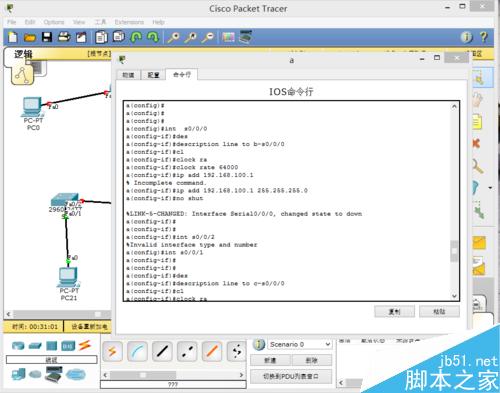Image resolution: width=500 pixels, height=393 pixels.
Task: Click the left button below IOS terminal
Action: click(x=395, y=312)
